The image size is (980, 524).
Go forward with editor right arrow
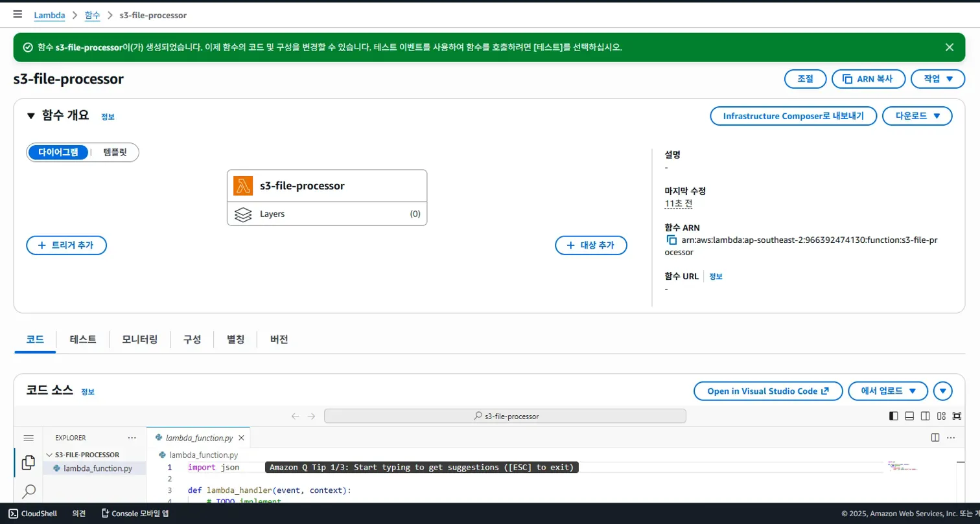click(x=312, y=416)
